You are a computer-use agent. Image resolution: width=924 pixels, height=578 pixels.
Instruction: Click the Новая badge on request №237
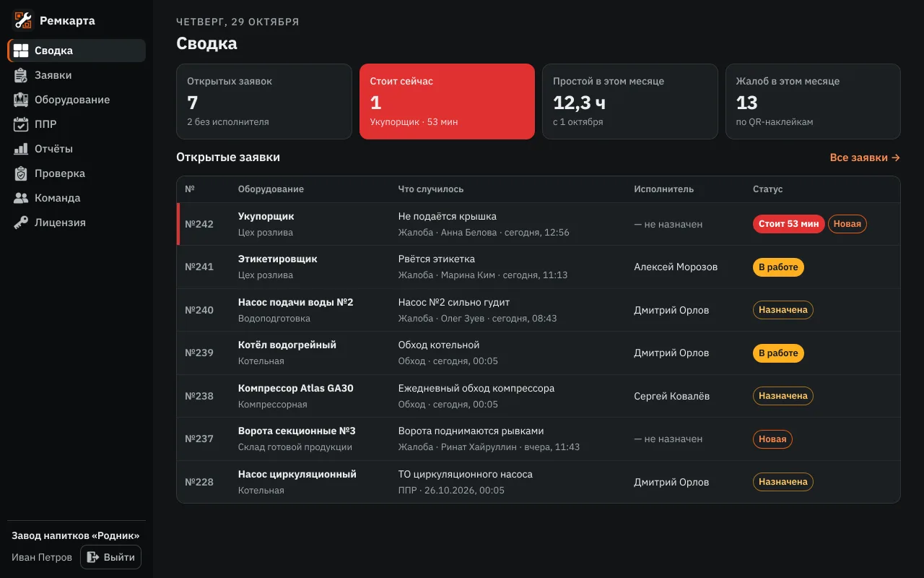point(772,439)
